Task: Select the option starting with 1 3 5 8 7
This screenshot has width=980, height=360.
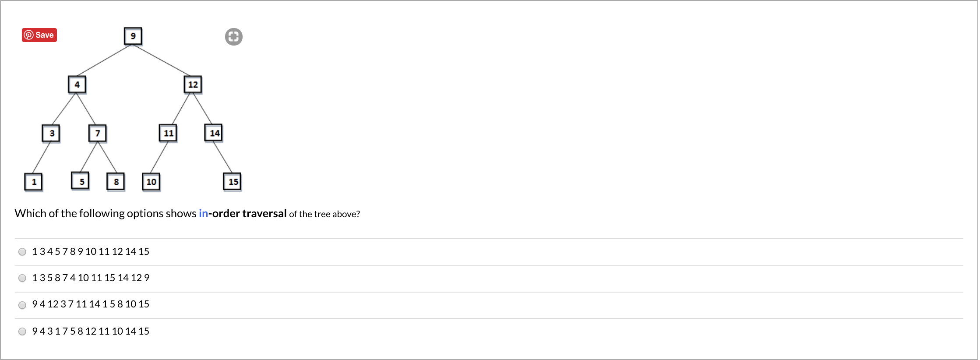Action: [x=22, y=278]
